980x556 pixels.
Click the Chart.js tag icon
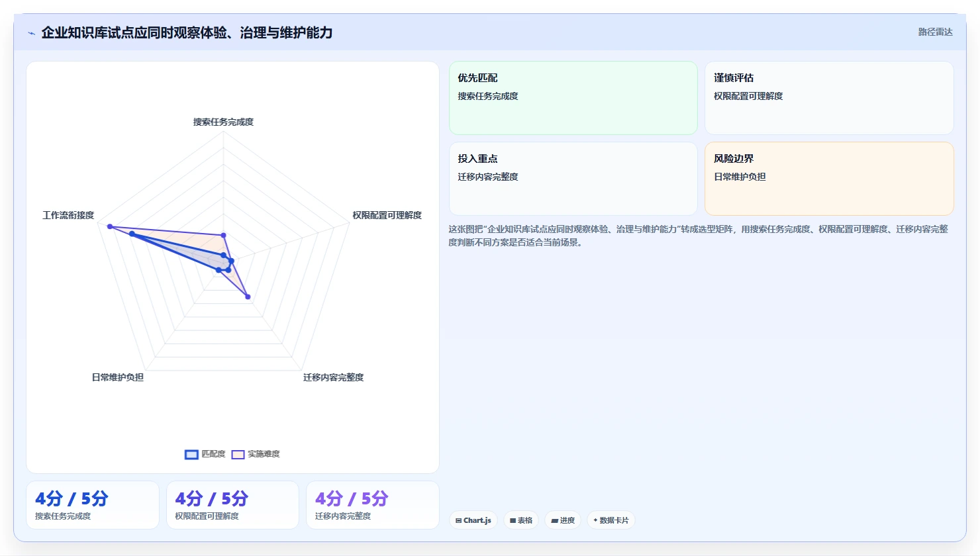pyautogui.click(x=458, y=521)
